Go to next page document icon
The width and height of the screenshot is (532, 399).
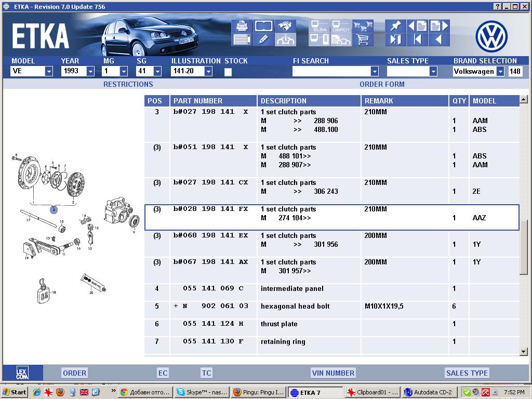439,25
